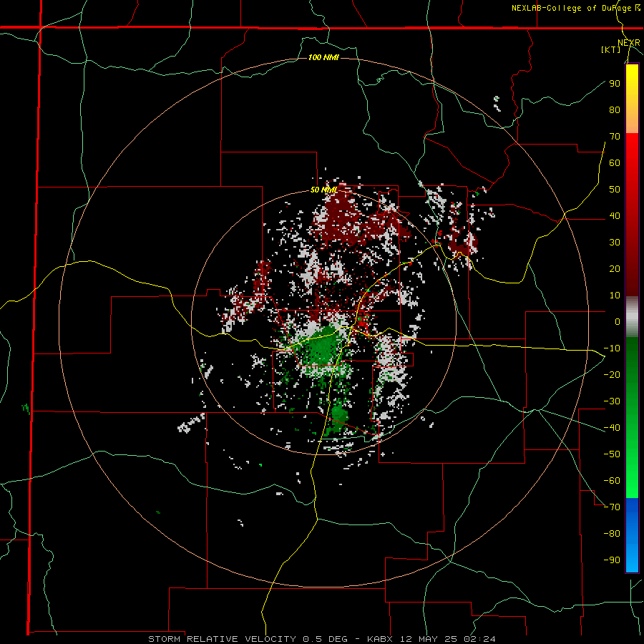Click the 20 value on velocity scale
644x644 pixels.
point(615,268)
